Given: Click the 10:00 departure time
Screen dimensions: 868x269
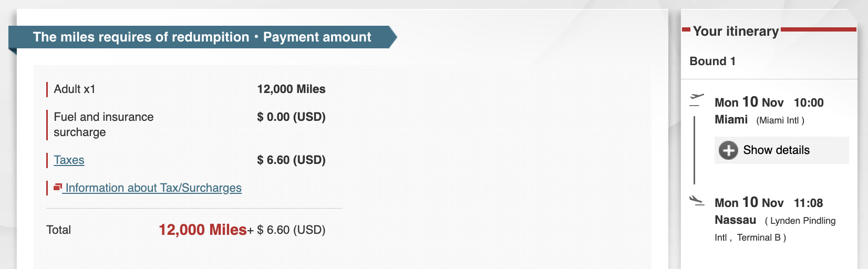Looking at the screenshot, I should tap(809, 103).
